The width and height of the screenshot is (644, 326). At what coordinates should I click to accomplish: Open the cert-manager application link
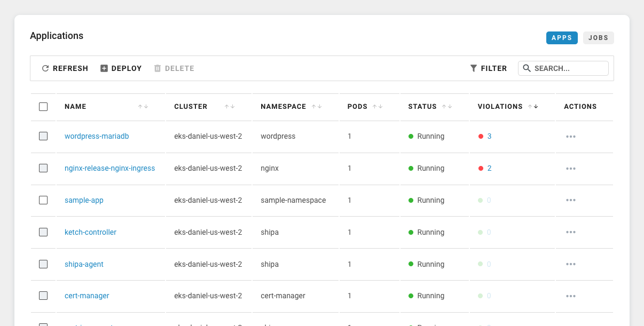pyautogui.click(x=87, y=296)
